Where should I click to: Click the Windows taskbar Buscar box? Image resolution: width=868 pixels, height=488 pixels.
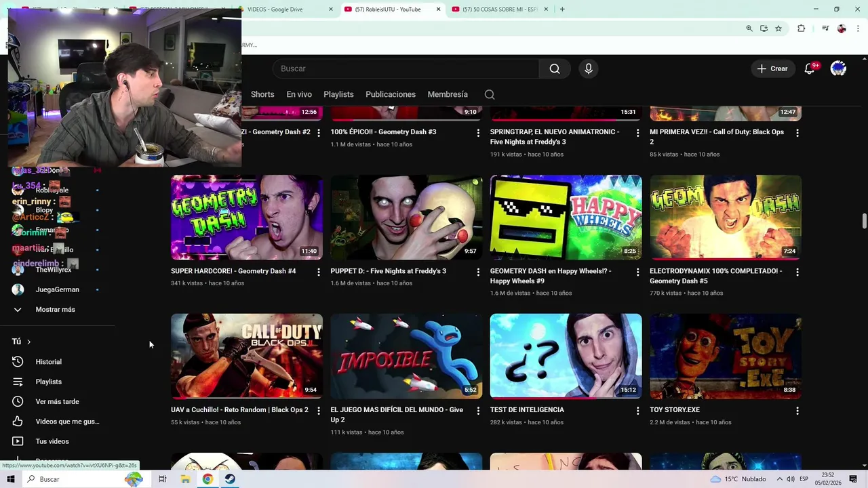[83, 479]
